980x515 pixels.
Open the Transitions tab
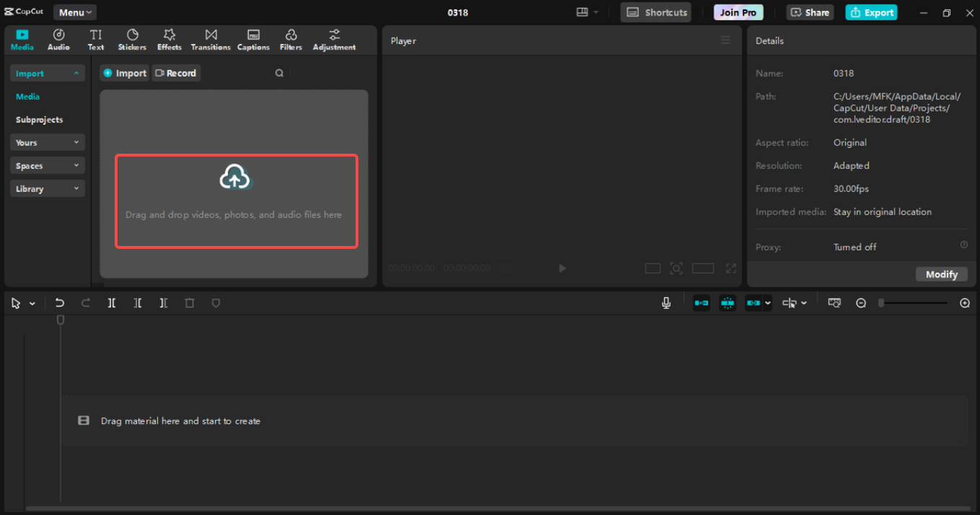[211, 40]
